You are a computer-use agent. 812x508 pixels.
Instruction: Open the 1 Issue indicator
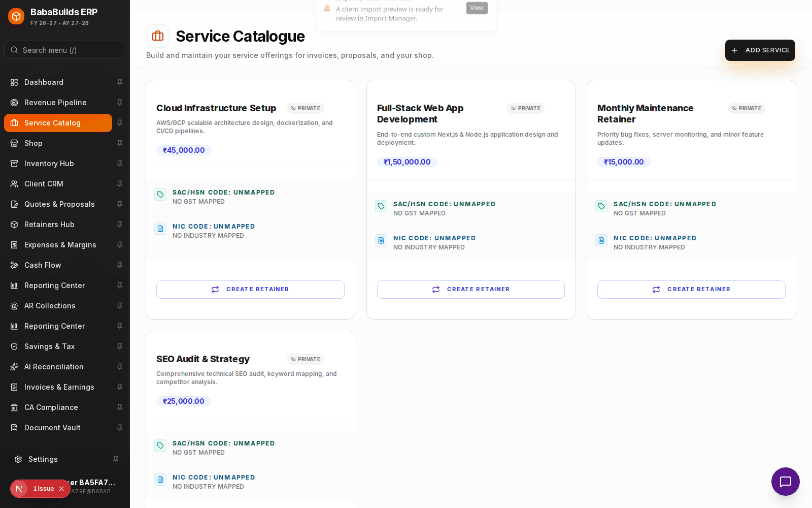[x=44, y=489]
